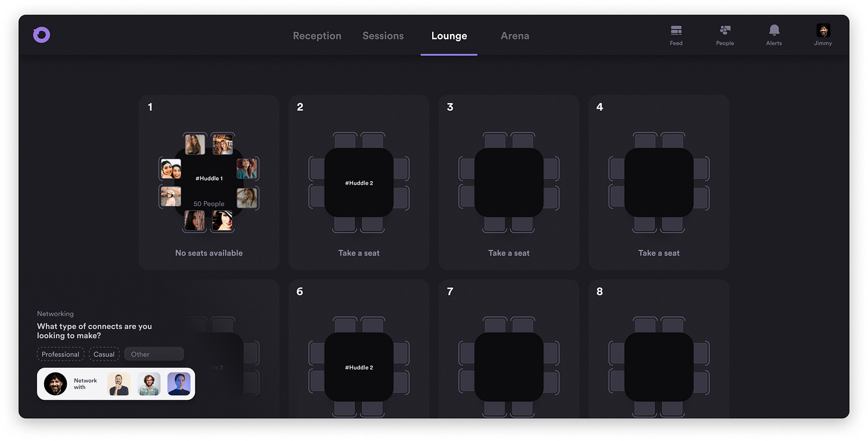Focus the Other connect type field

(154, 354)
